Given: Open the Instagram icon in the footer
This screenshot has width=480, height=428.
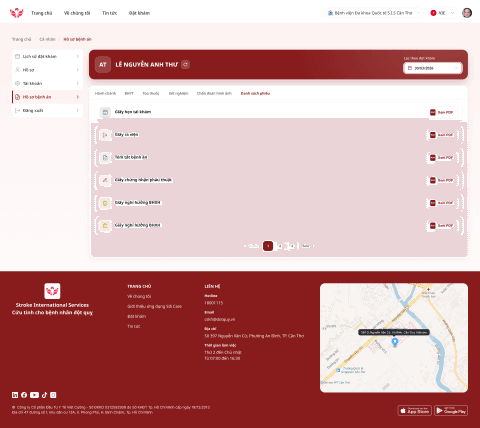Looking at the screenshot, I should tap(53, 395).
